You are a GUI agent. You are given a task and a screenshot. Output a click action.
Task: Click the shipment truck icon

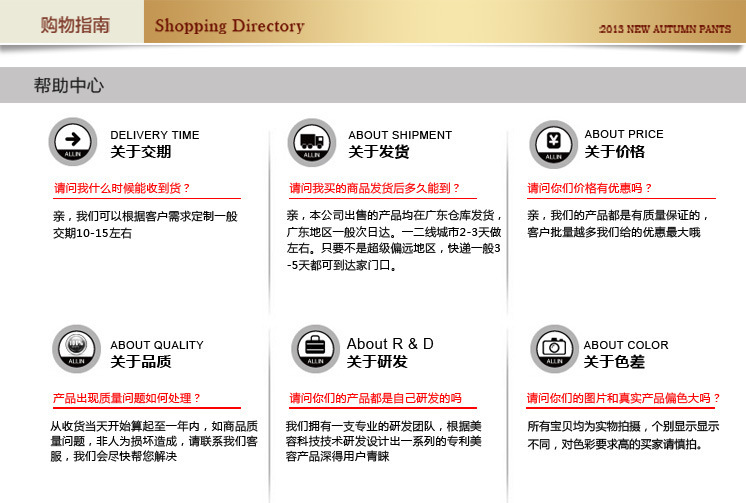[x=311, y=142]
